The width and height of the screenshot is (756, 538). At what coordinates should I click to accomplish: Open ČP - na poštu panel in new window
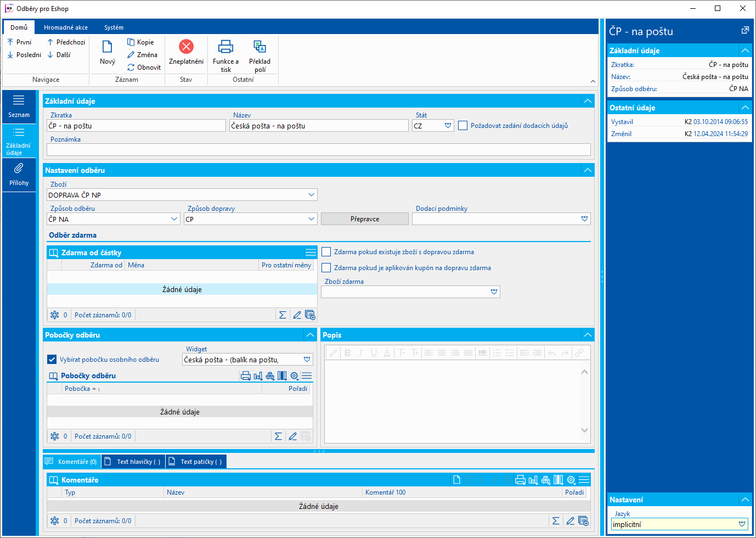click(x=744, y=31)
